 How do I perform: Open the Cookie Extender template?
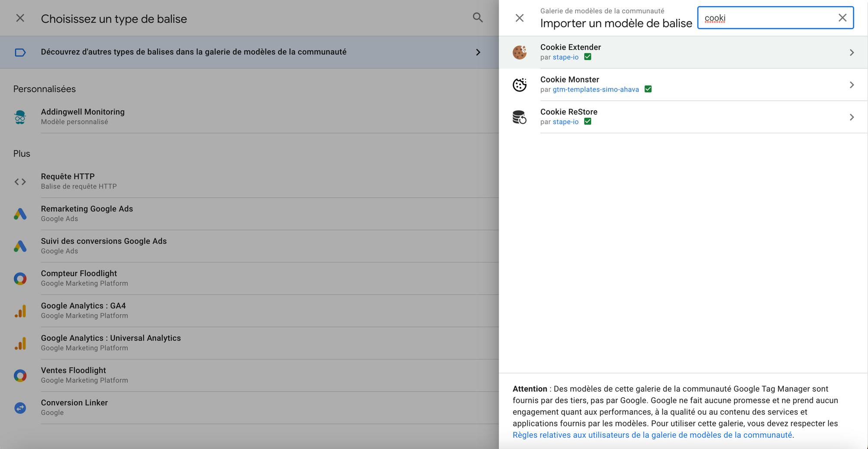point(683,52)
